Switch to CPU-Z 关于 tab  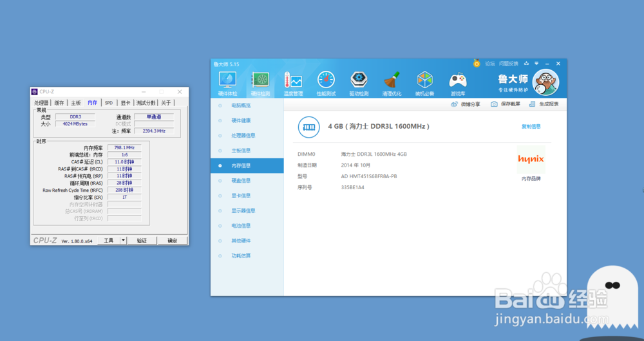[166, 103]
